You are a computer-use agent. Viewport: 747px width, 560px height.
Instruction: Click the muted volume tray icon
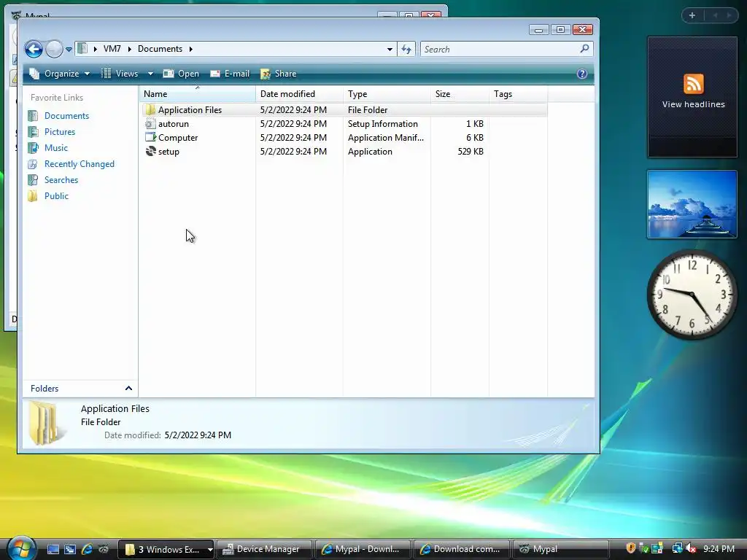692,549
